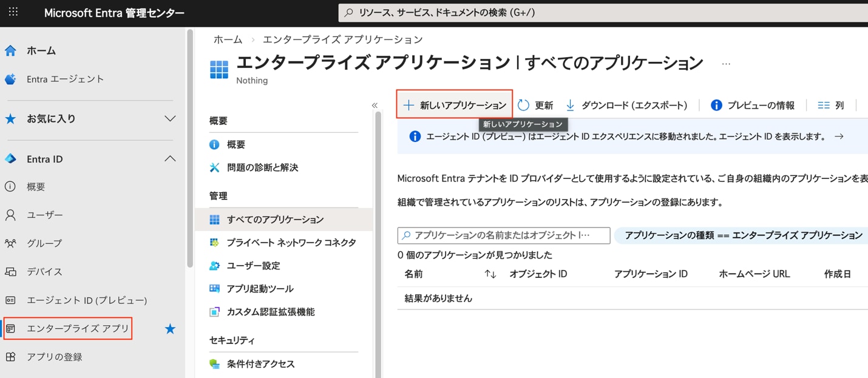Click the 更新 refresh icon

coord(523,104)
